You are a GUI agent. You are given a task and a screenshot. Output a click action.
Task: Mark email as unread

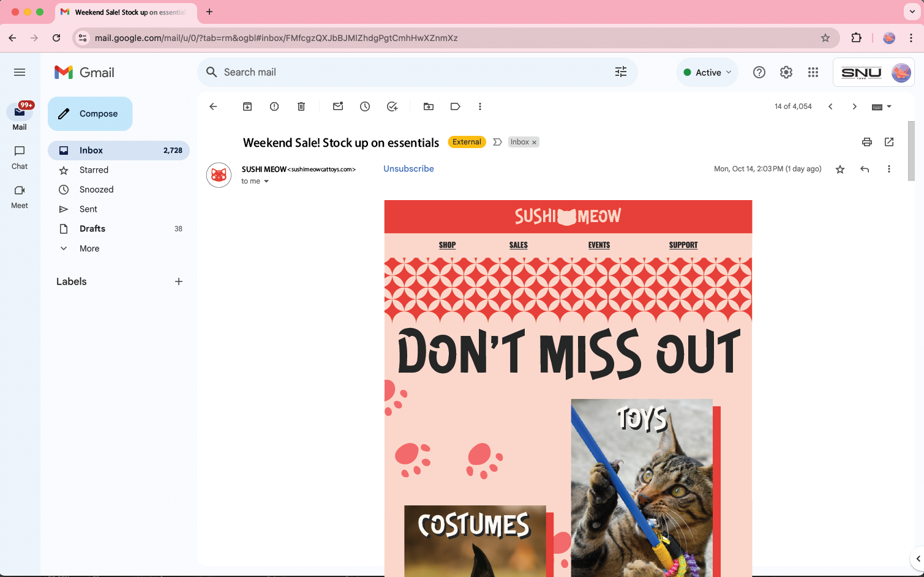click(338, 106)
